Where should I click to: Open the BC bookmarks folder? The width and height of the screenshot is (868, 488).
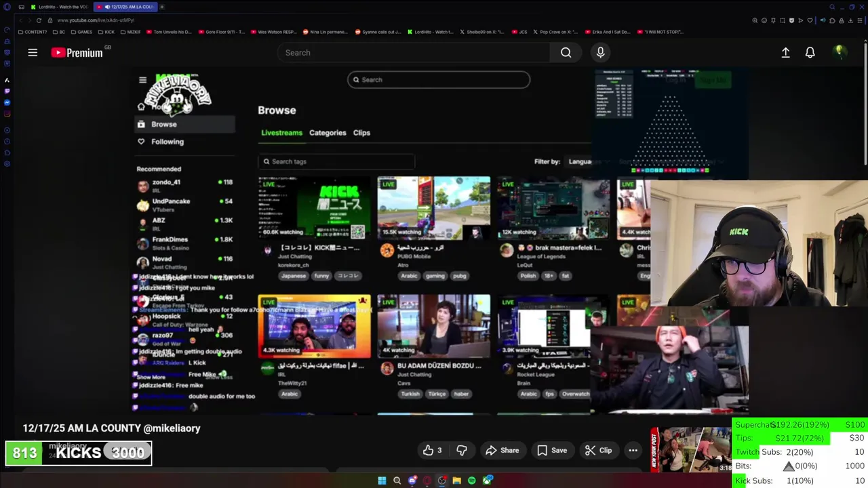[60, 32]
